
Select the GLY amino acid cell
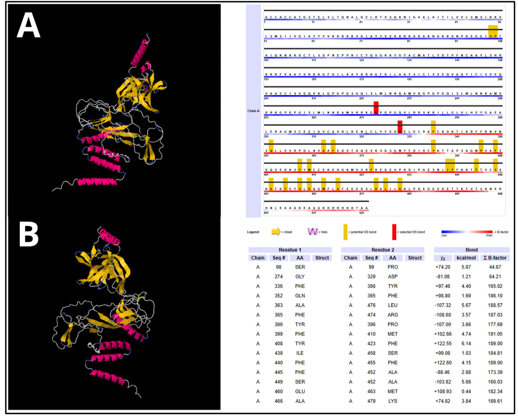tap(300, 277)
